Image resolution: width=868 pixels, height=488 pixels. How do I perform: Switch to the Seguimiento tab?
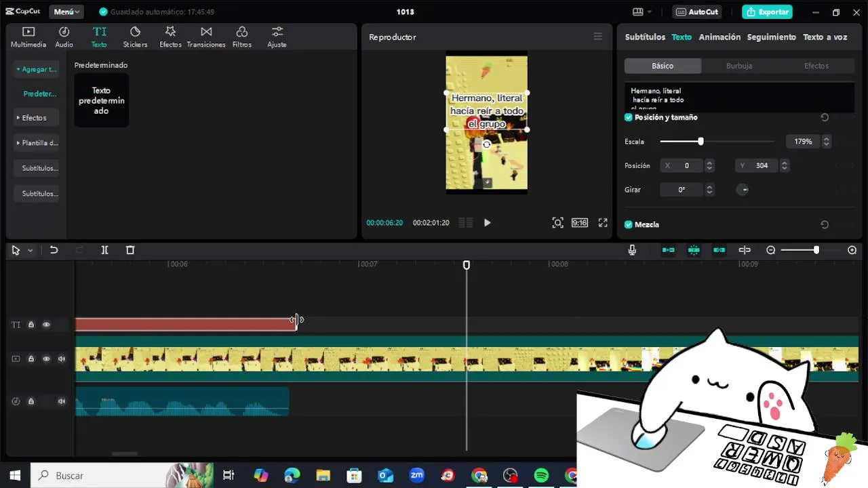(x=772, y=37)
